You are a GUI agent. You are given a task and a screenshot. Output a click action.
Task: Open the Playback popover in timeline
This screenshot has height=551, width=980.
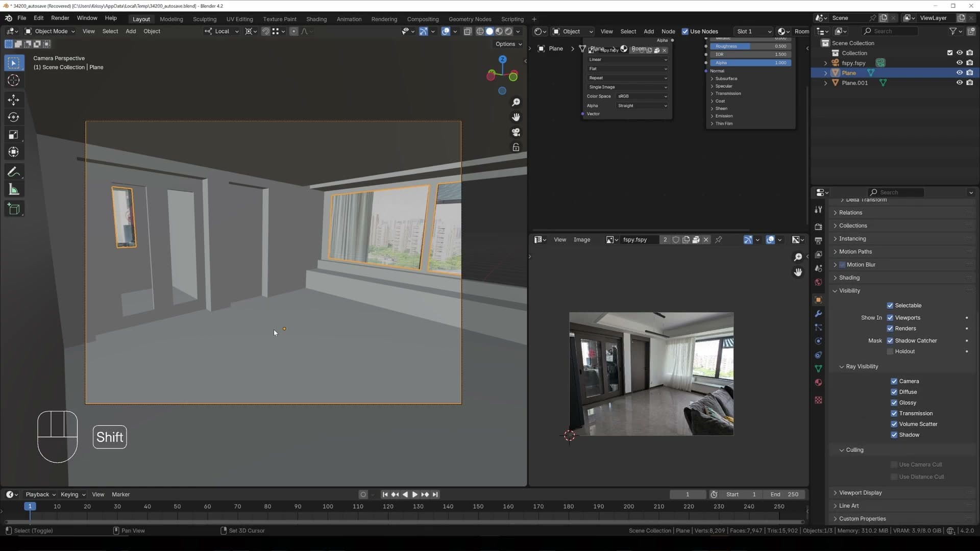[40, 495]
